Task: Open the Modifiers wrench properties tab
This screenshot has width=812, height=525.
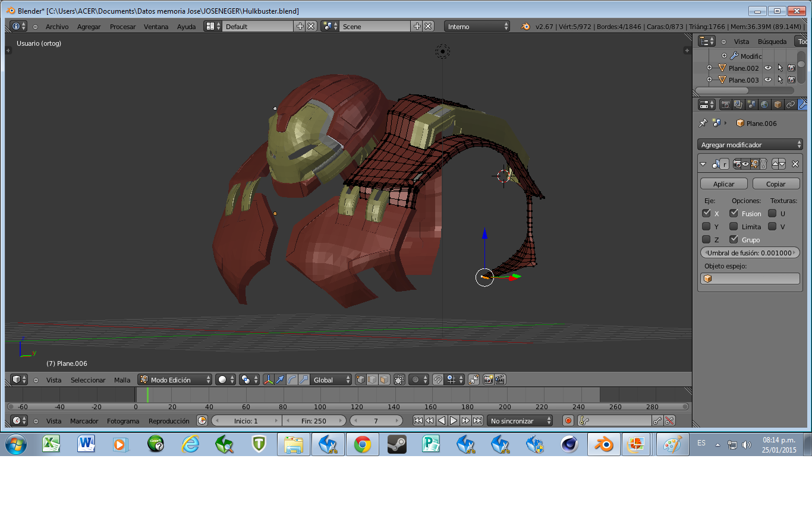Action: pyautogui.click(x=803, y=105)
